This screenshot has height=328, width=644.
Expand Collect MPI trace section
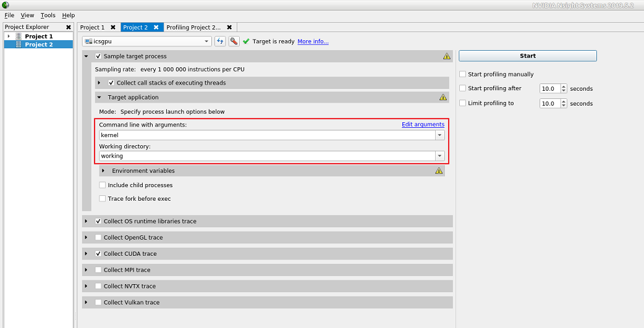pos(87,270)
